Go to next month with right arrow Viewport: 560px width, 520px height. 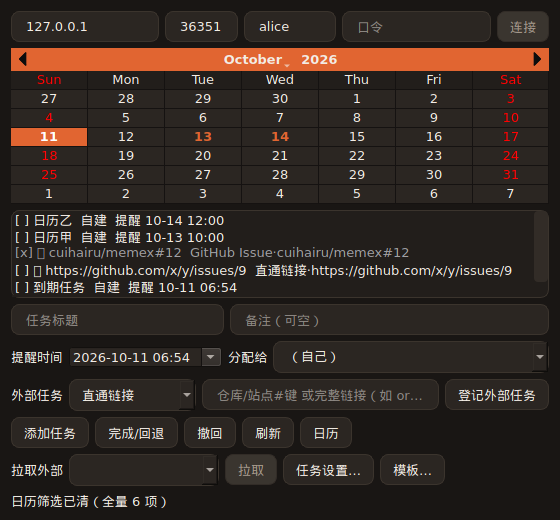pyautogui.click(x=537, y=59)
